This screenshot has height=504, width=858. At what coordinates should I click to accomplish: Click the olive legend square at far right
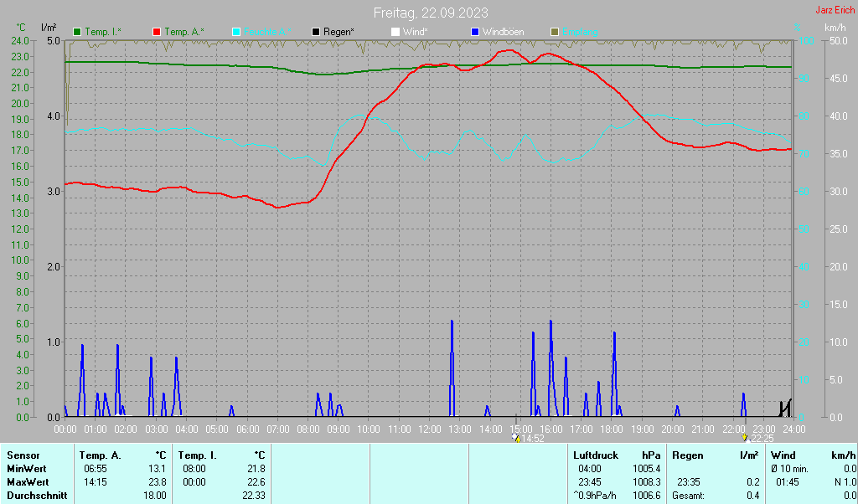tap(554, 32)
